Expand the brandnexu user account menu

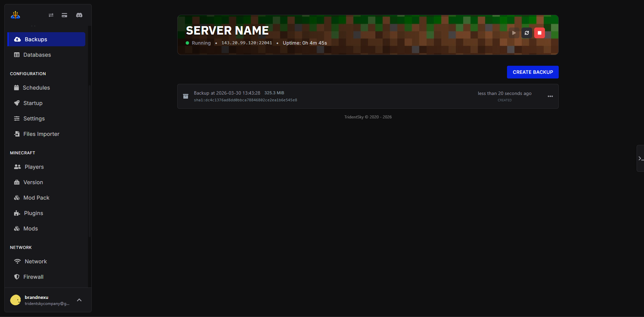click(x=79, y=300)
